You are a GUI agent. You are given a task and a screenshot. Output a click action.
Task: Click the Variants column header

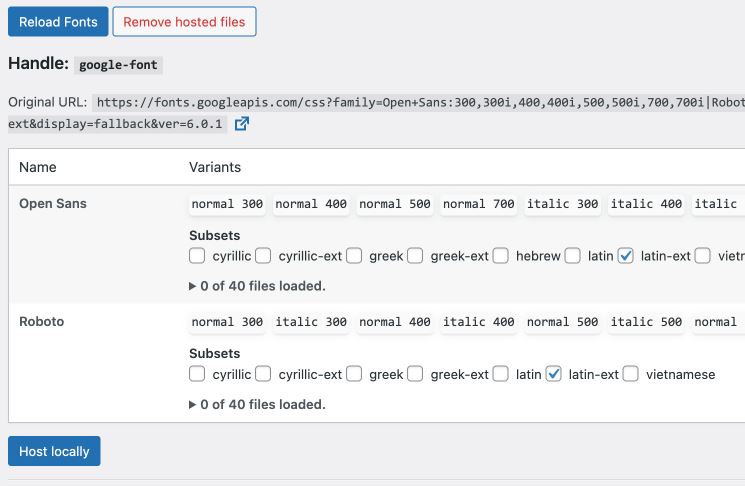point(215,167)
